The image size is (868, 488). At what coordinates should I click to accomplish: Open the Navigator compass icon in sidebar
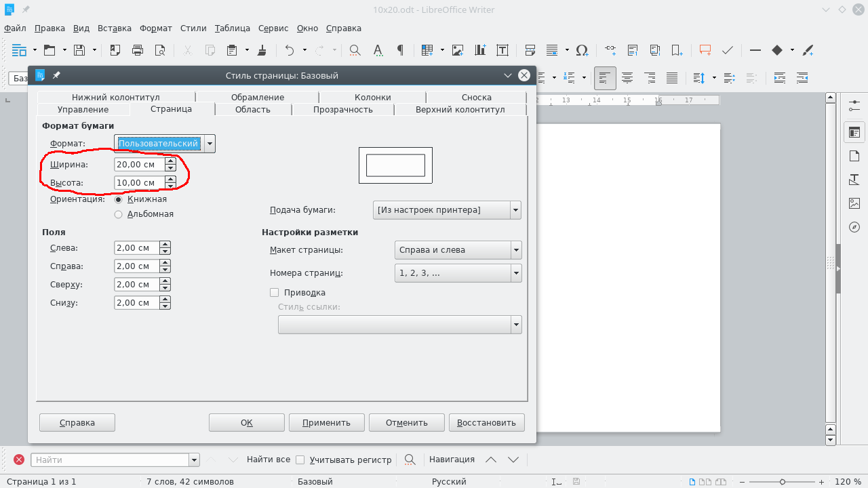pyautogui.click(x=854, y=227)
